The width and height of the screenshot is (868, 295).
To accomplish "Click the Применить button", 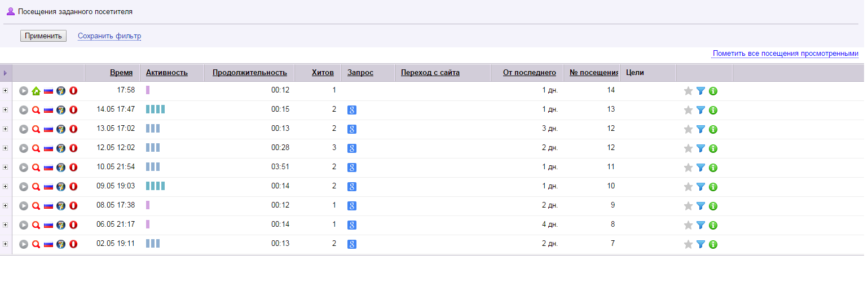I will click(x=43, y=36).
